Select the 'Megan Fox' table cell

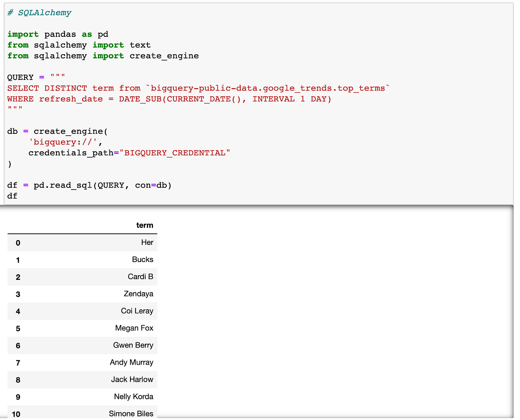pos(134,328)
